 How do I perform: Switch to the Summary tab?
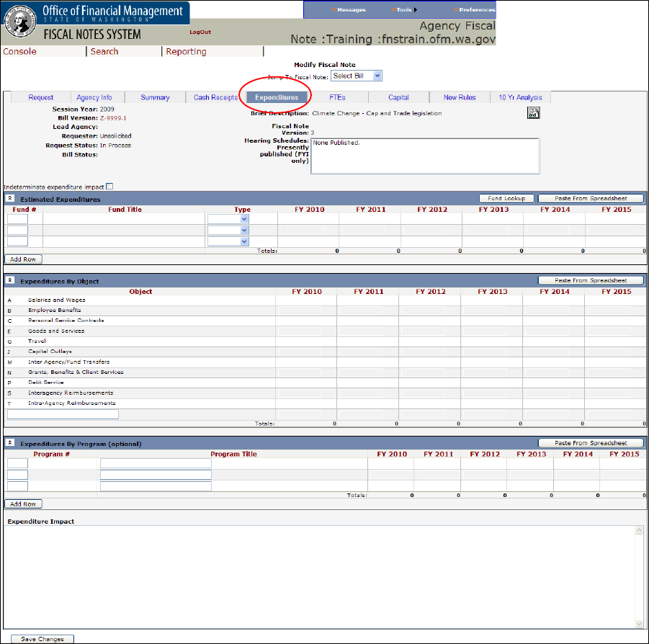[155, 97]
